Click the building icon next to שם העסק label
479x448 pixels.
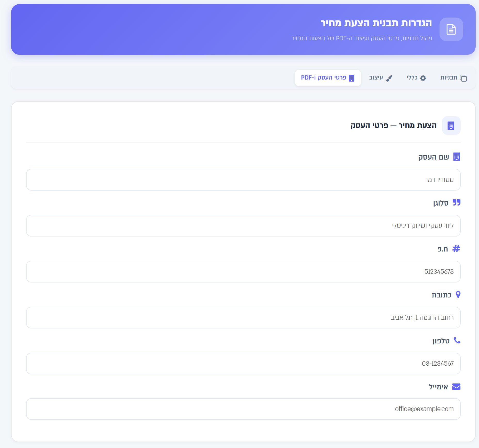[457, 157]
